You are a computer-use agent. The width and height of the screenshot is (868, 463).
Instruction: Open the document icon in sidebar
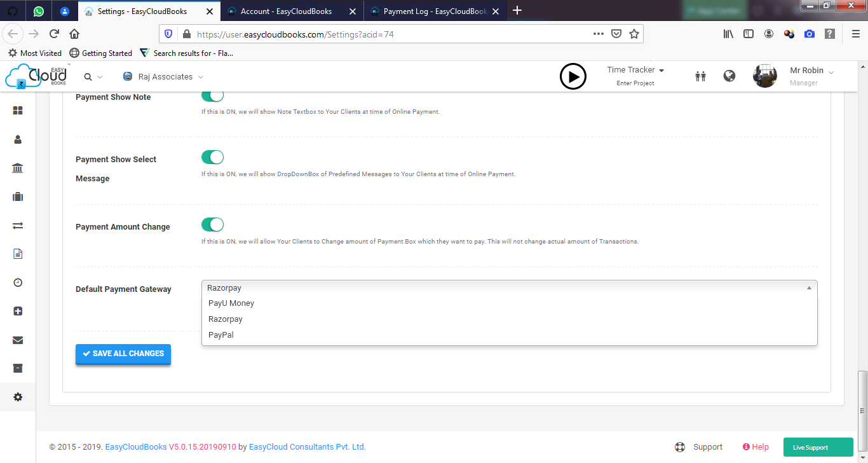(x=18, y=254)
